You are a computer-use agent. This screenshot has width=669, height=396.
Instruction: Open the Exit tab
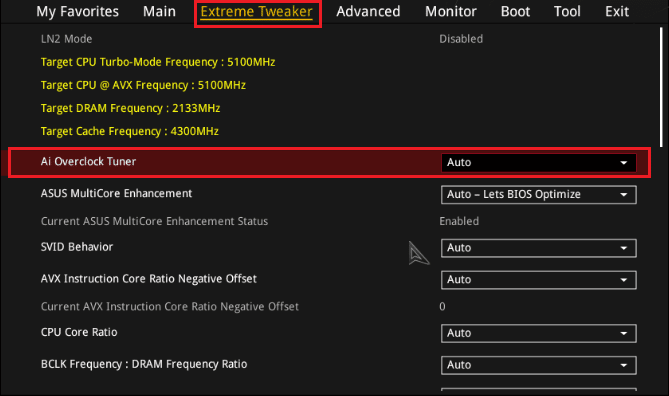tap(617, 12)
